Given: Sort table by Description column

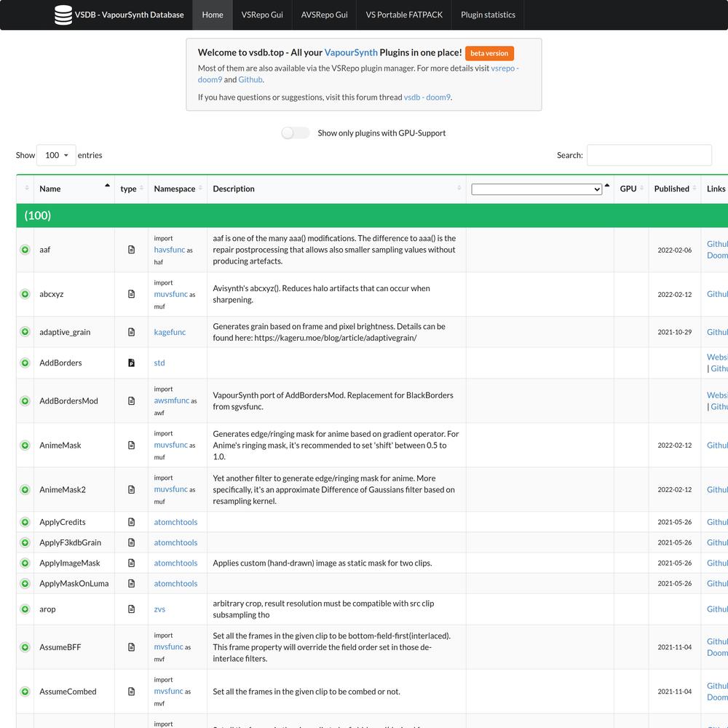Looking at the screenshot, I should (x=336, y=189).
